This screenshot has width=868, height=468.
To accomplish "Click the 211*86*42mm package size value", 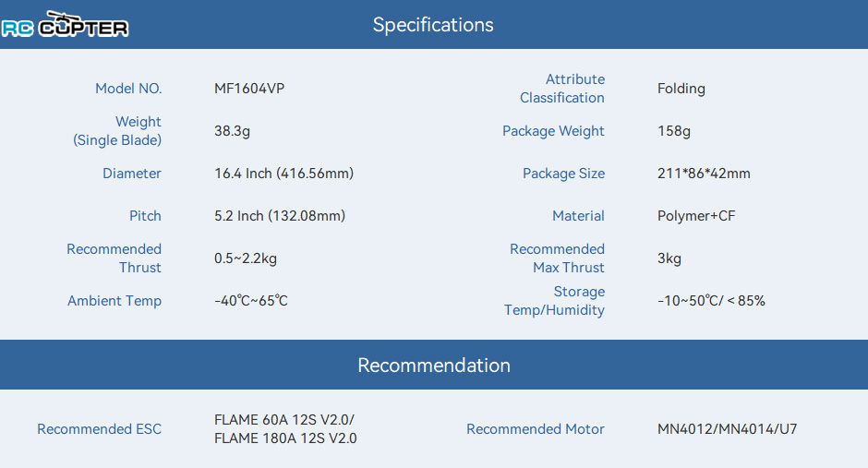I will [x=704, y=174].
